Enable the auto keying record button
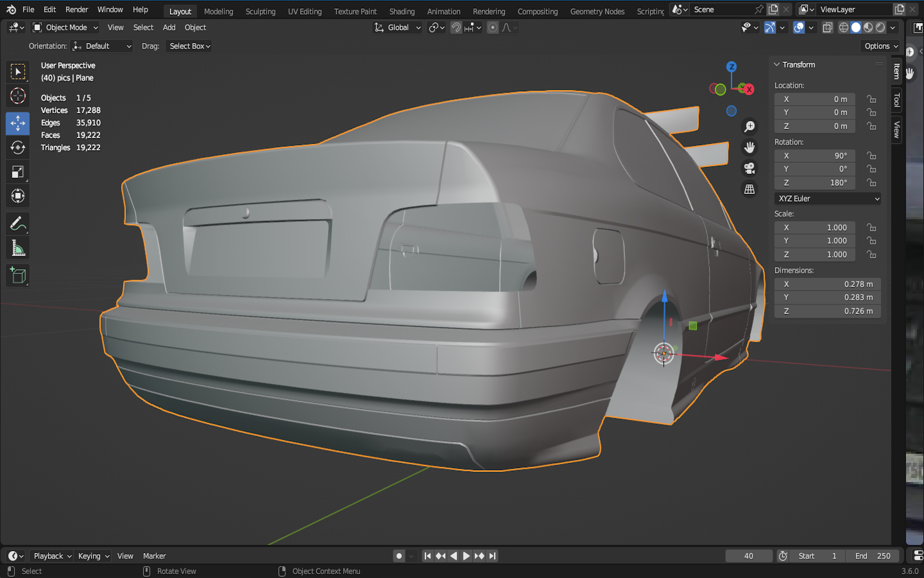 coord(399,556)
